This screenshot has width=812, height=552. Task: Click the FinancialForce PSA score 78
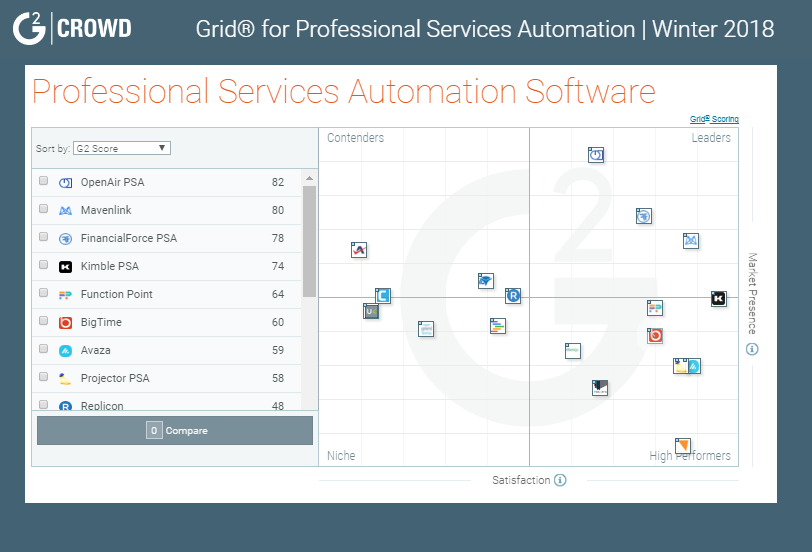[x=278, y=238]
